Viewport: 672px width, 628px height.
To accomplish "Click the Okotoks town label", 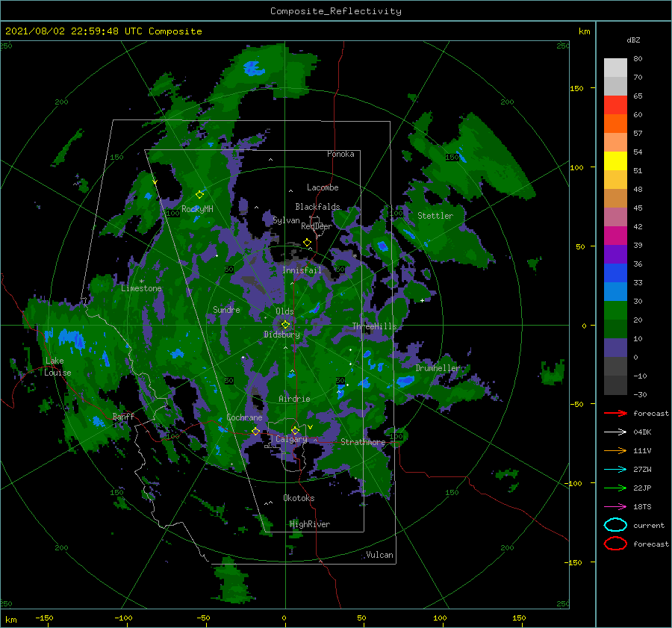I will [299, 497].
